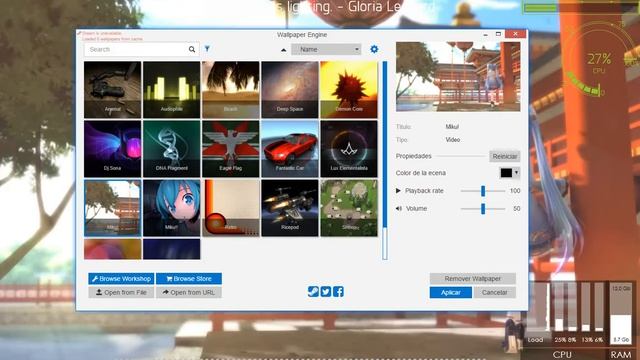Select the Arsenal wallpaper thumbnail
640x360 pixels.
(113, 90)
